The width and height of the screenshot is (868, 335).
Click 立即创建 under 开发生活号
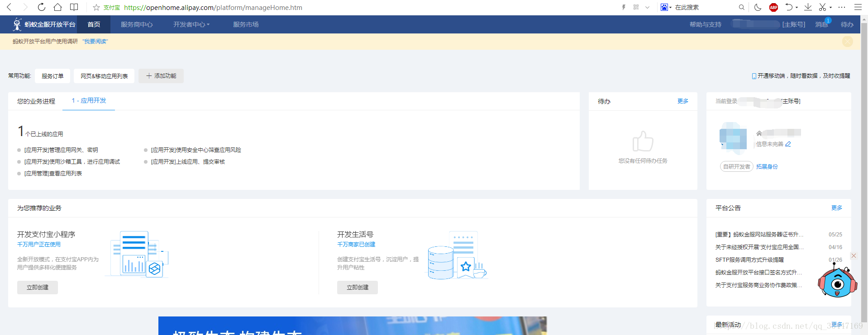pyautogui.click(x=358, y=288)
